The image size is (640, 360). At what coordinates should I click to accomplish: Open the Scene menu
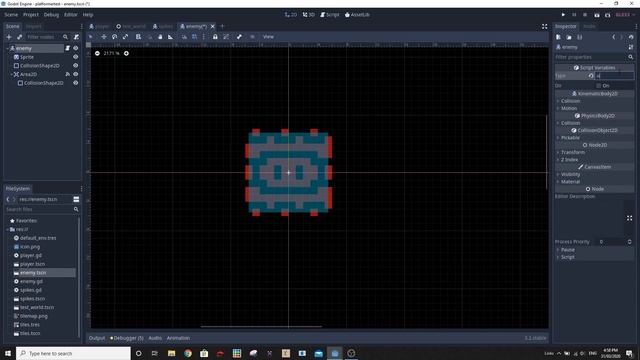[x=11, y=15]
